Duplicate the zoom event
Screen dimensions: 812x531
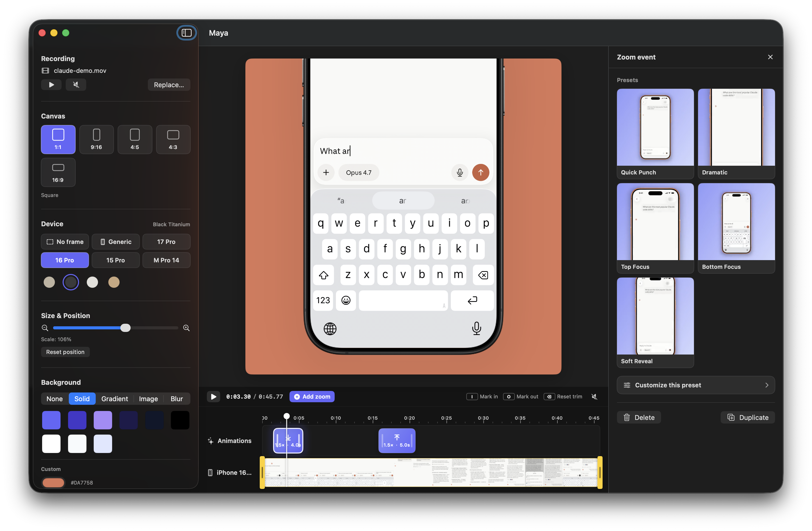coord(748,417)
